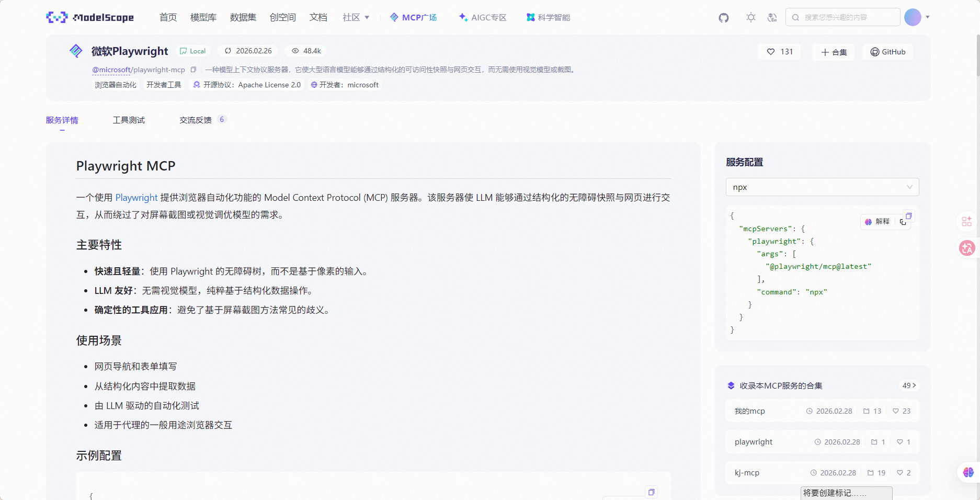Expand the 社区 dropdown menu
The image size is (980, 500).
(356, 17)
